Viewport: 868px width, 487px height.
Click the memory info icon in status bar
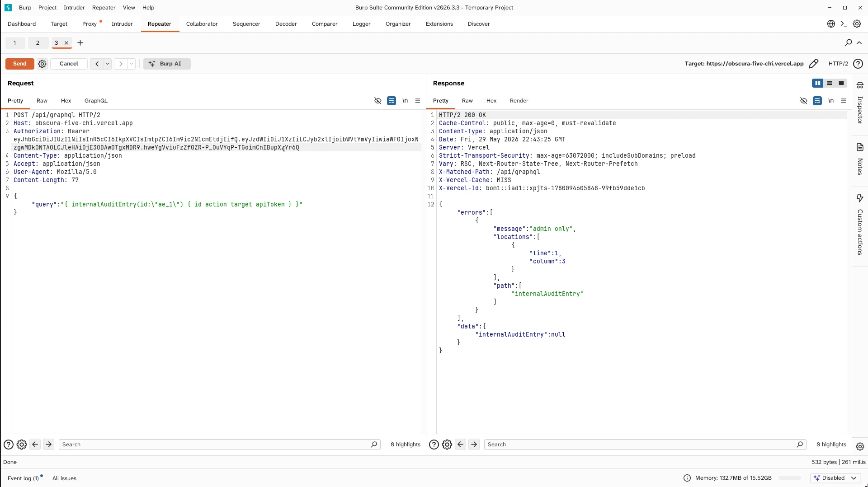(687, 478)
